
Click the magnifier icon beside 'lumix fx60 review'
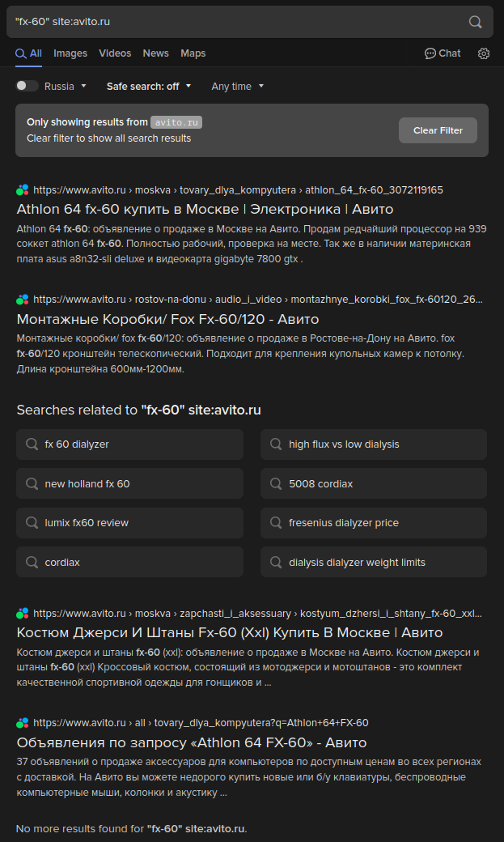pos(32,523)
